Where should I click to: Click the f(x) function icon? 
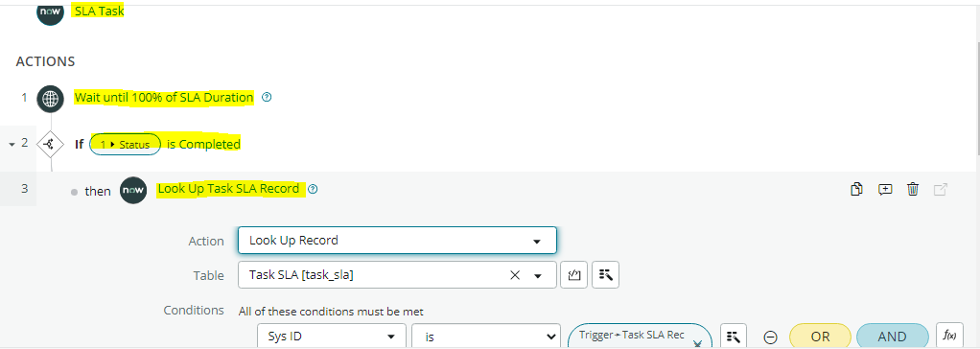pyautogui.click(x=949, y=336)
